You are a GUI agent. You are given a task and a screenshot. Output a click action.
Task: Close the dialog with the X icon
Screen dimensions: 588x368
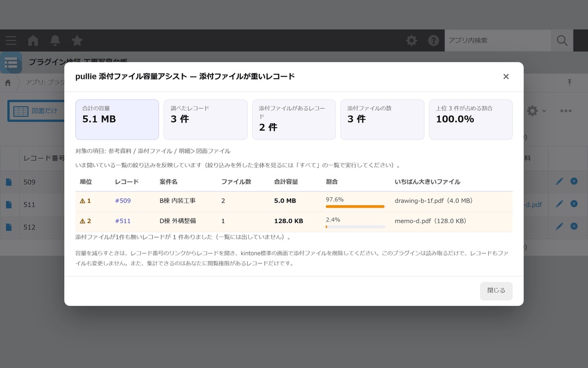click(506, 76)
